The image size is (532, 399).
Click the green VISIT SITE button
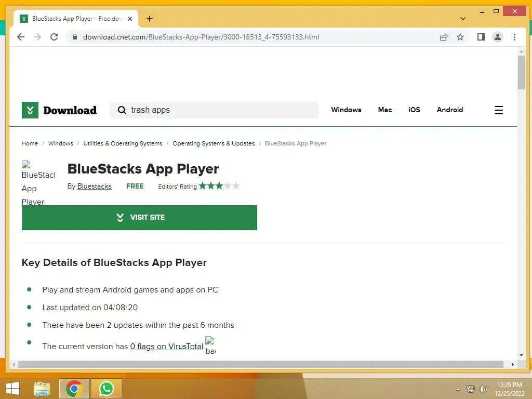(x=139, y=218)
